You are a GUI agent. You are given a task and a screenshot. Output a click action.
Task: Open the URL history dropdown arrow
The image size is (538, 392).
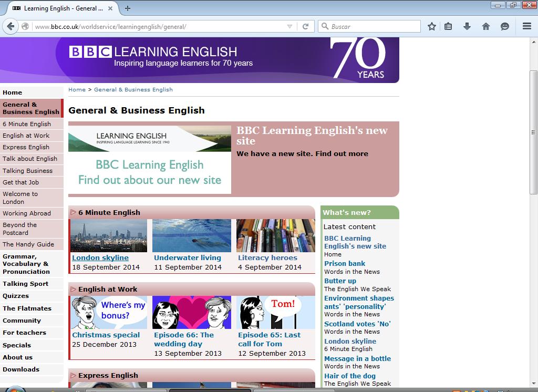tap(289, 26)
